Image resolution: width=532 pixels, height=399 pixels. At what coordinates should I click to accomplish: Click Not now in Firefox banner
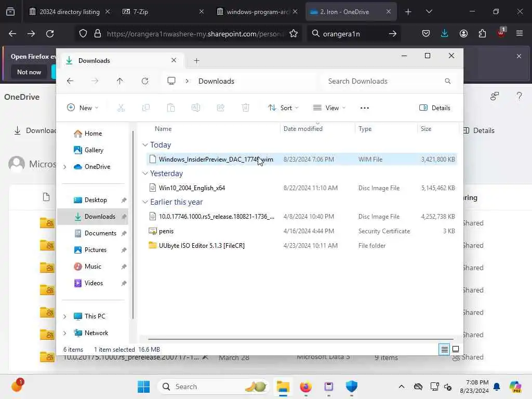click(x=29, y=72)
